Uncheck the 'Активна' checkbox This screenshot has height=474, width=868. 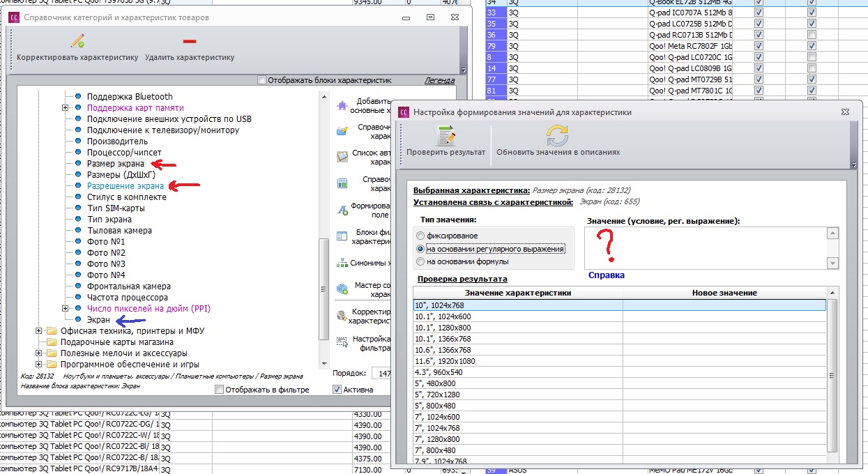tap(337, 390)
